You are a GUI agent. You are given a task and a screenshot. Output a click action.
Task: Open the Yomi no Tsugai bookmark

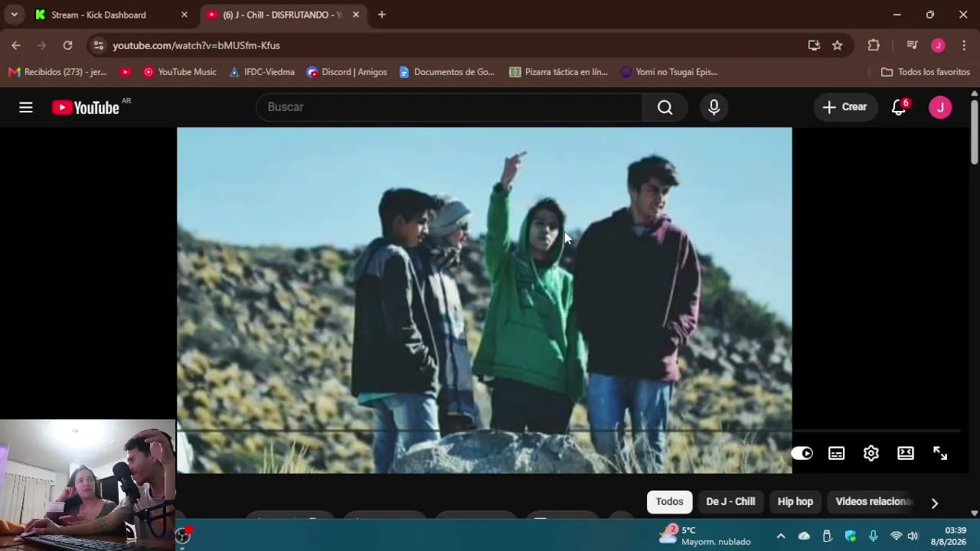669,72
